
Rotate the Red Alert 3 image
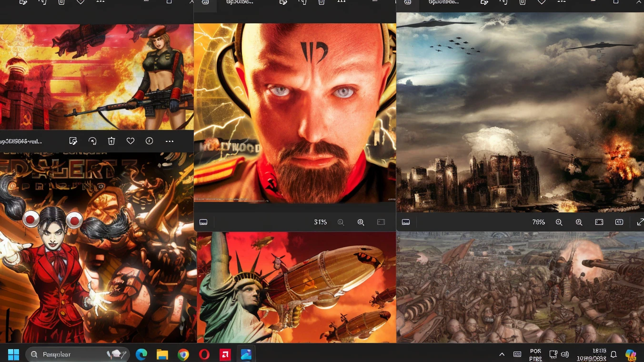[92, 141]
